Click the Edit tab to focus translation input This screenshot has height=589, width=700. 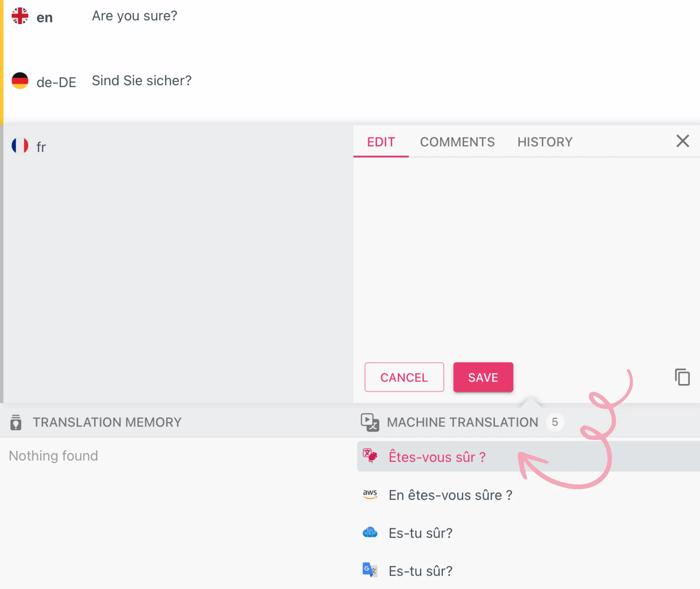coord(381,142)
